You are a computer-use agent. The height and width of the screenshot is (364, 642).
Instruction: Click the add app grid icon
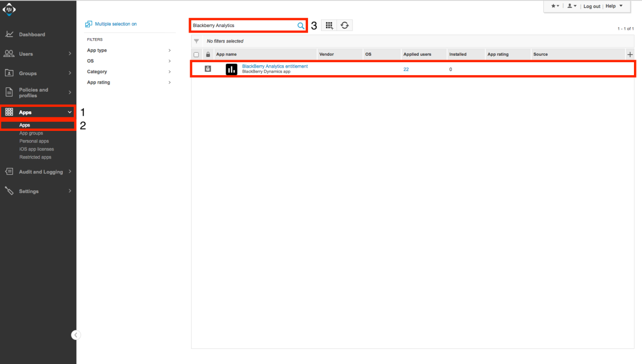[x=329, y=25]
